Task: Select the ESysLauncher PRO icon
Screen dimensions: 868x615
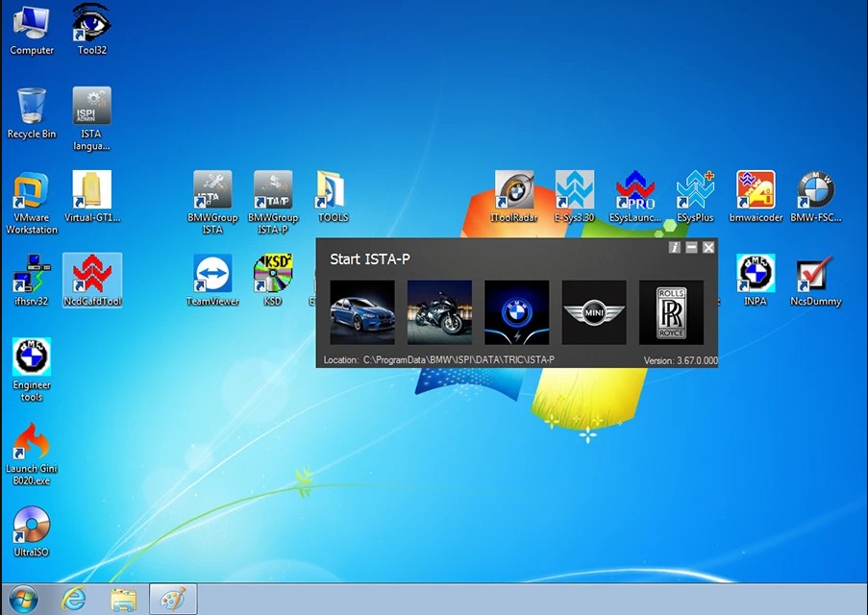Action: [x=635, y=197]
